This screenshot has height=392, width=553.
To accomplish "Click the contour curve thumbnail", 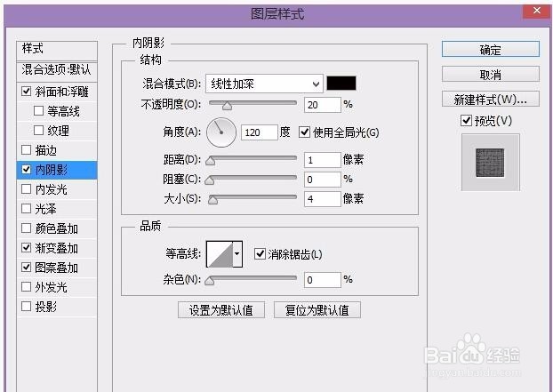I will click(x=220, y=254).
